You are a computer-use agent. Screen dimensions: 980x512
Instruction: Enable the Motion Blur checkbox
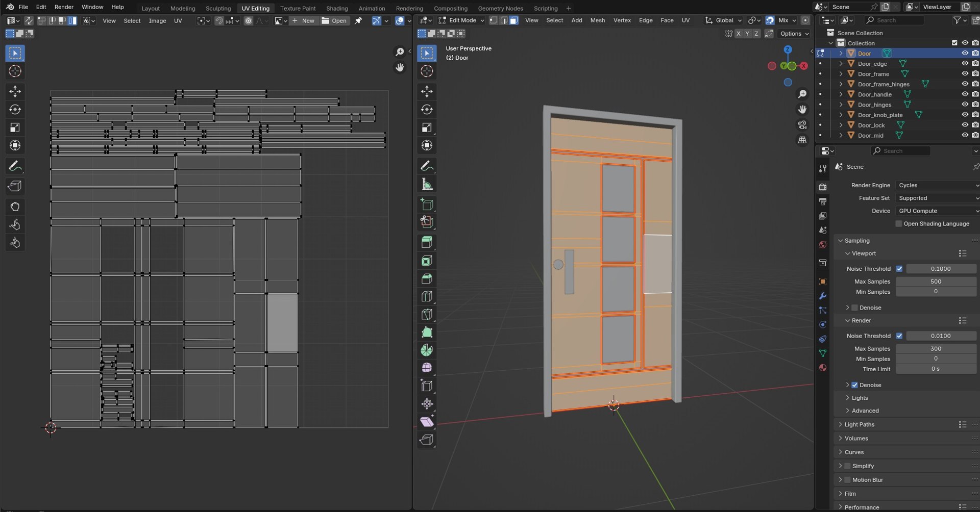(x=847, y=480)
